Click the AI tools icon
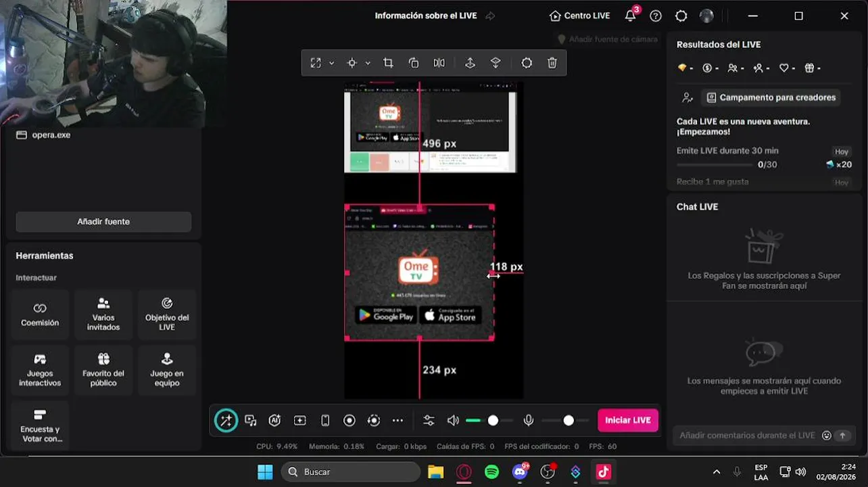 tap(274, 421)
